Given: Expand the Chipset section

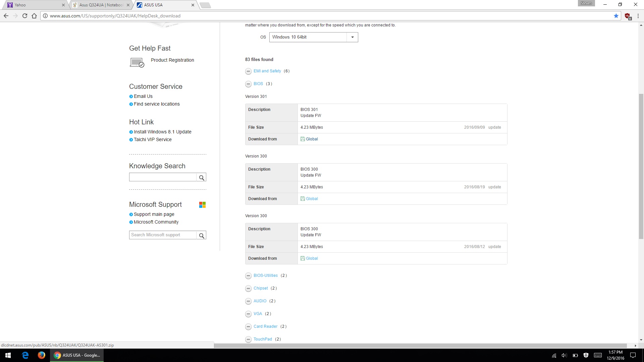Looking at the screenshot, I should pyautogui.click(x=248, y=289).
